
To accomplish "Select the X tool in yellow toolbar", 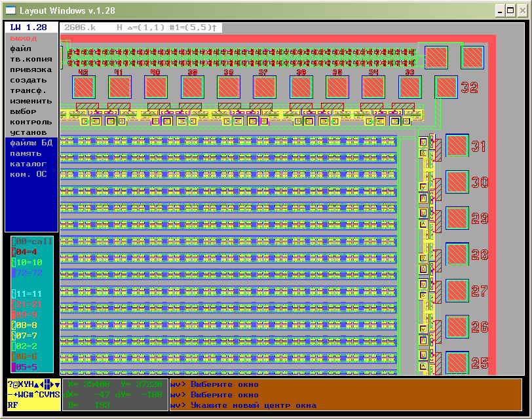I will coord(21,384).
